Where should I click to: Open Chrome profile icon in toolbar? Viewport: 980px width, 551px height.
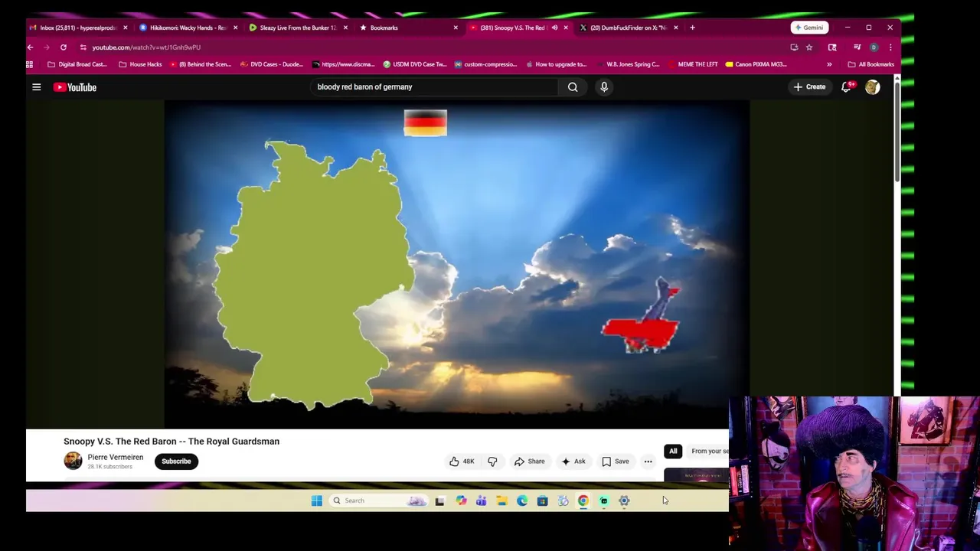874,47
